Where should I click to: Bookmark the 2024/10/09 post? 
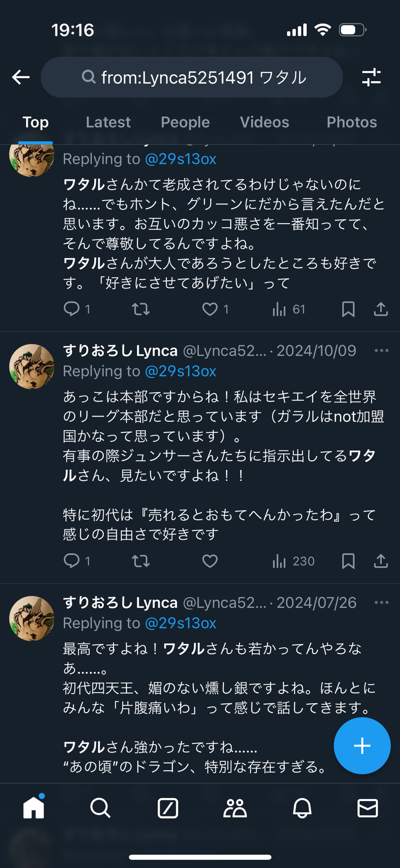click(x=348, y=561)
